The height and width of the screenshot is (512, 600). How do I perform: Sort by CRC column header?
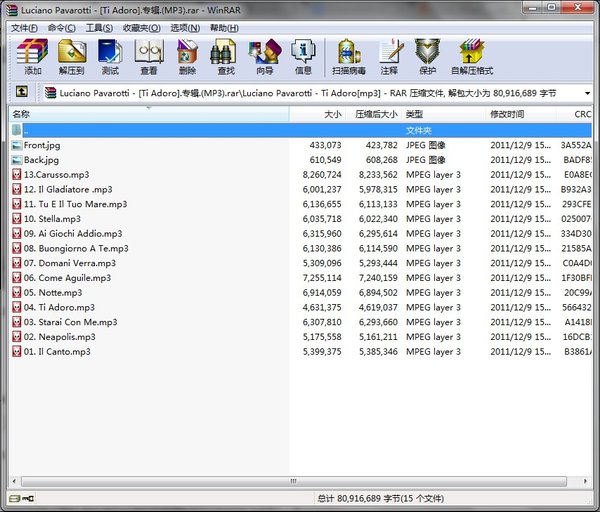pyautogui.click(x=574, y=114)
